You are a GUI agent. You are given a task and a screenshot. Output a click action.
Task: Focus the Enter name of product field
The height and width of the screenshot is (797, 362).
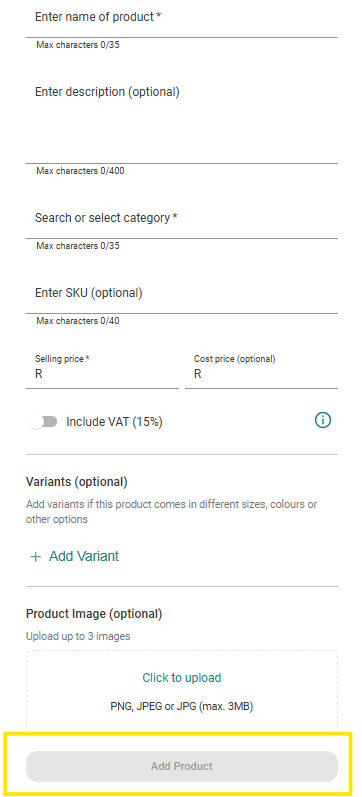coord(182,18)
